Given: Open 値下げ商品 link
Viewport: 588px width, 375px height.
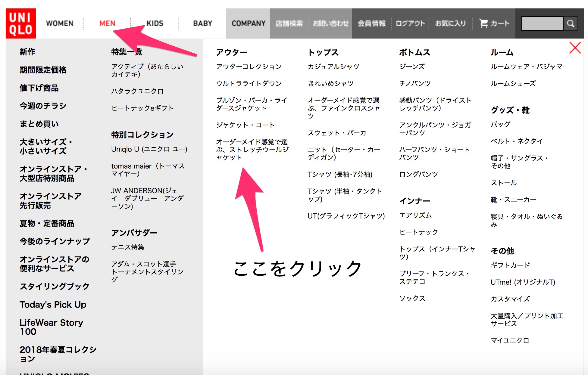Looking at the screenshot, I should click(x=39, y=88).
